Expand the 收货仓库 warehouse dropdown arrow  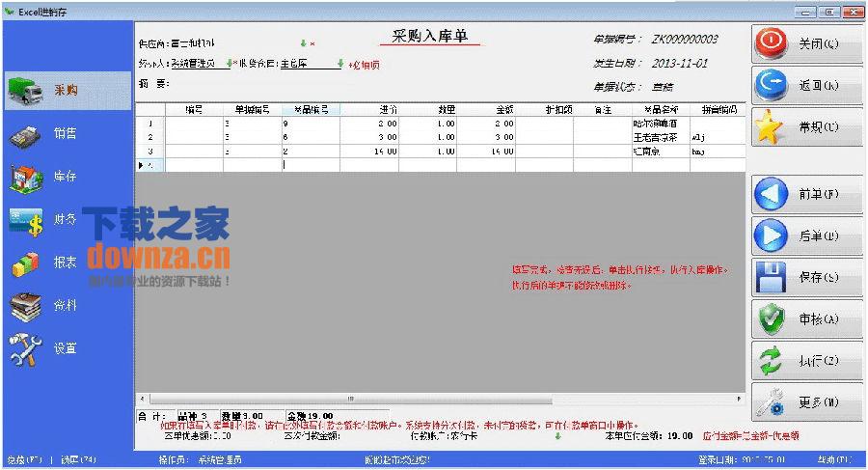[x=340, y=64]
